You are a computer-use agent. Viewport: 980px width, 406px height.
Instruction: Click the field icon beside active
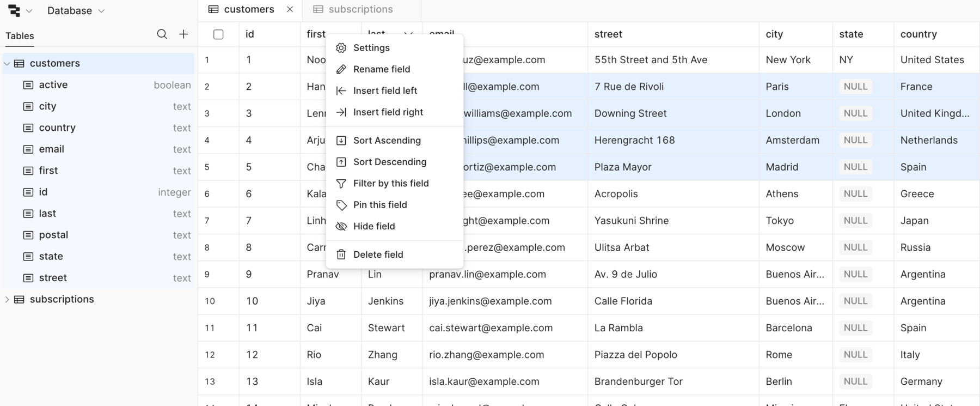(x=28, y=85)
